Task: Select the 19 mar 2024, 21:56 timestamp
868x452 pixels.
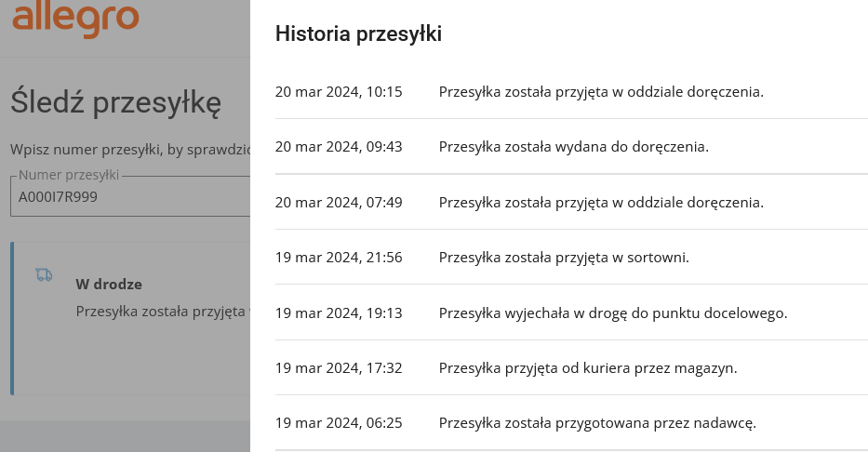Action: [339, 257]
